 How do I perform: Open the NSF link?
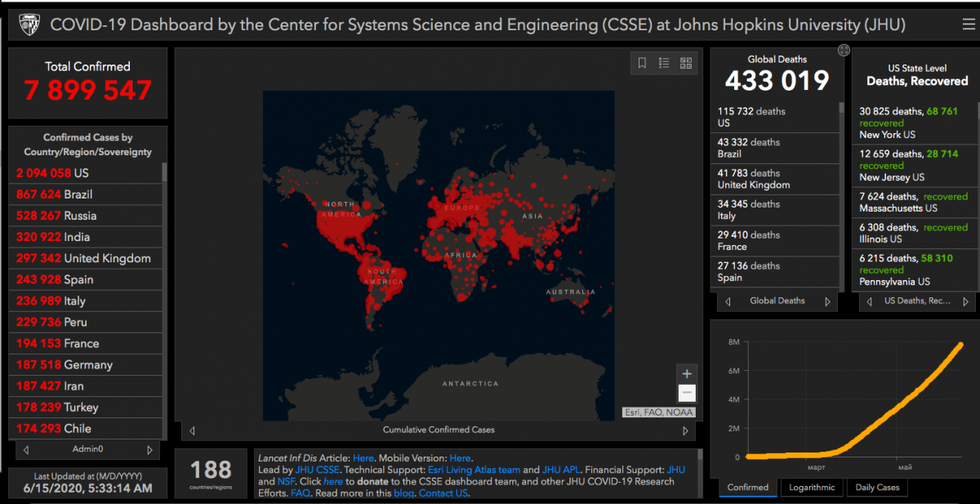tap(287, 482)
